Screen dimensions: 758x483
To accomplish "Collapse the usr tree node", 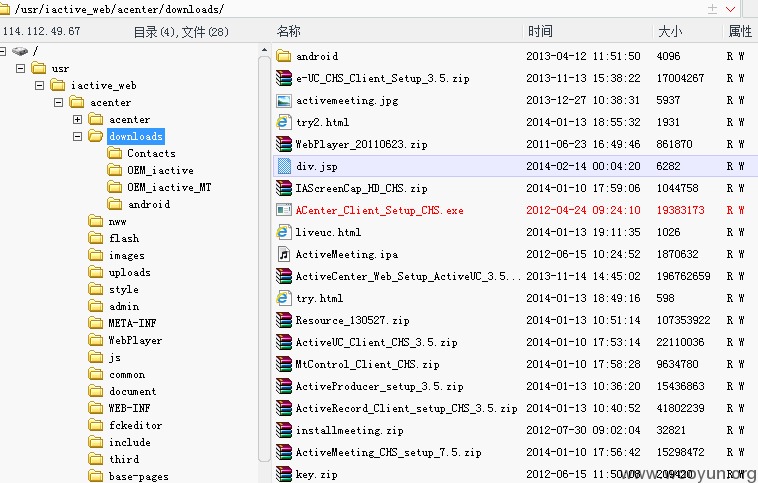I will click(x=20, y=68).
